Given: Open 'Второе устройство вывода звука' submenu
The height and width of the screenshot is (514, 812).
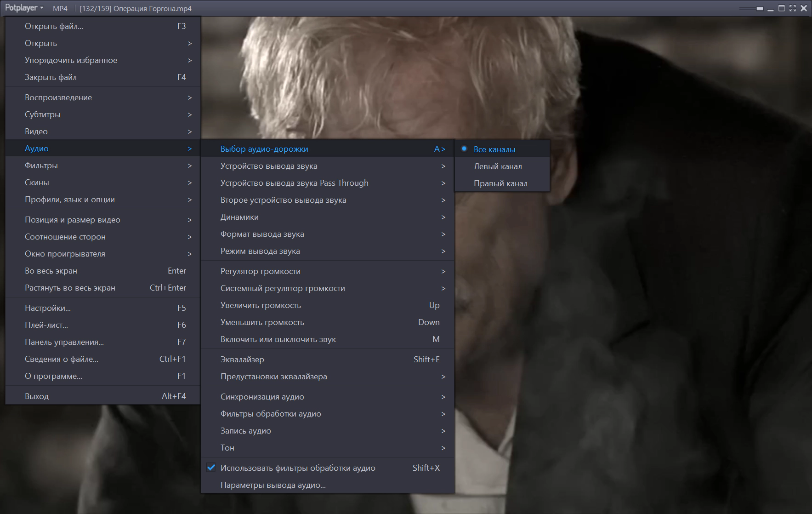Looking at the screenshot, I should (x=328, y=200).
